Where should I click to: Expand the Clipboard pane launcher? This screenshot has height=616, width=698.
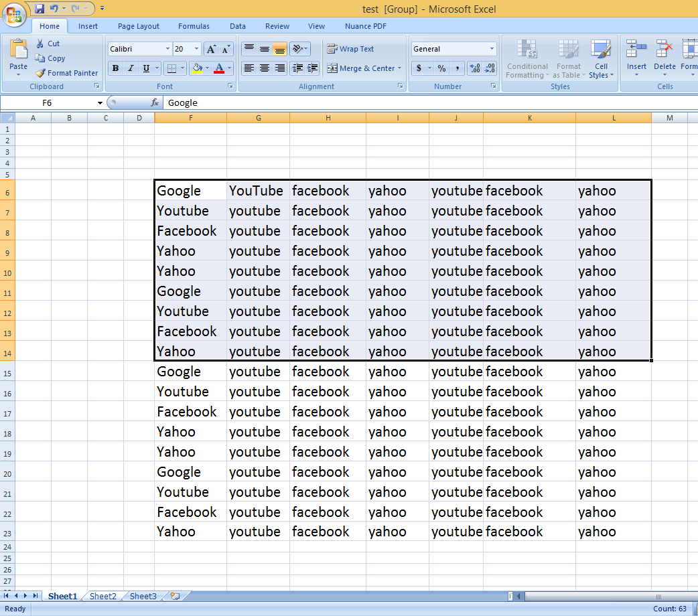[96, 86]
